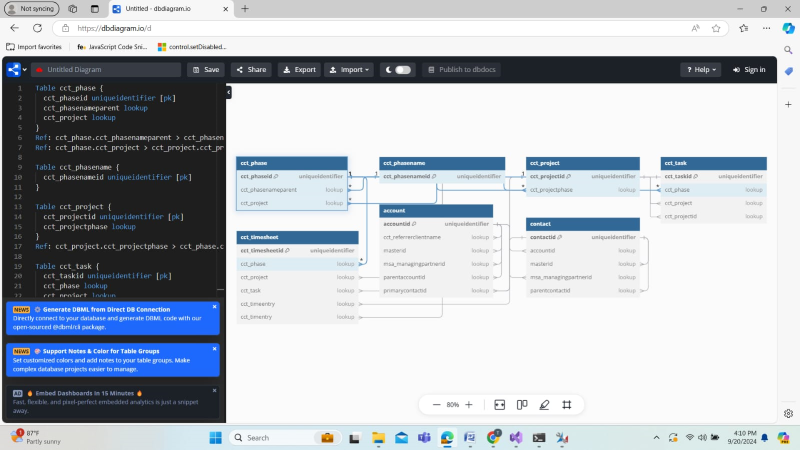
Task: Open the Export menu
Action: tap(299, 70)
